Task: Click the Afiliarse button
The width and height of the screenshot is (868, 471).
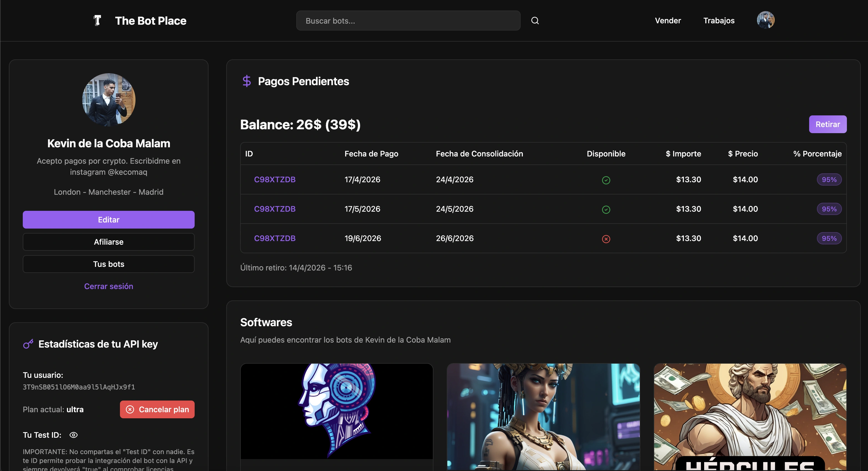Action: tap(109, 242)
